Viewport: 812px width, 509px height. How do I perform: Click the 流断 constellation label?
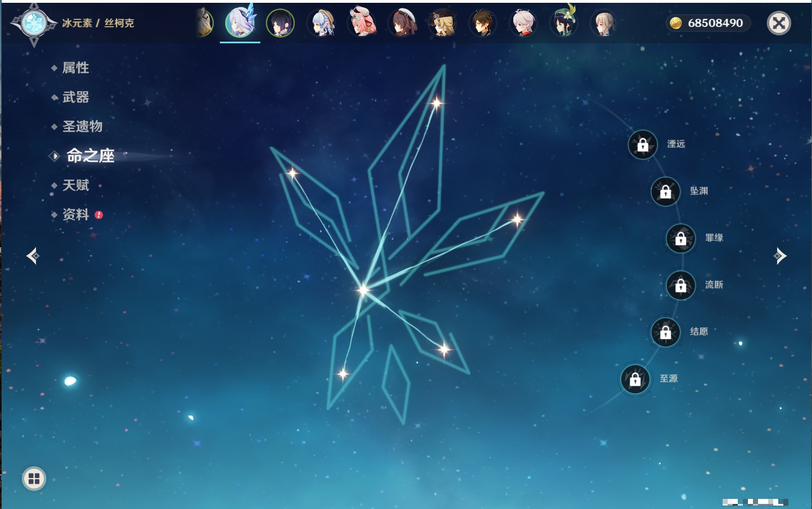714,285
